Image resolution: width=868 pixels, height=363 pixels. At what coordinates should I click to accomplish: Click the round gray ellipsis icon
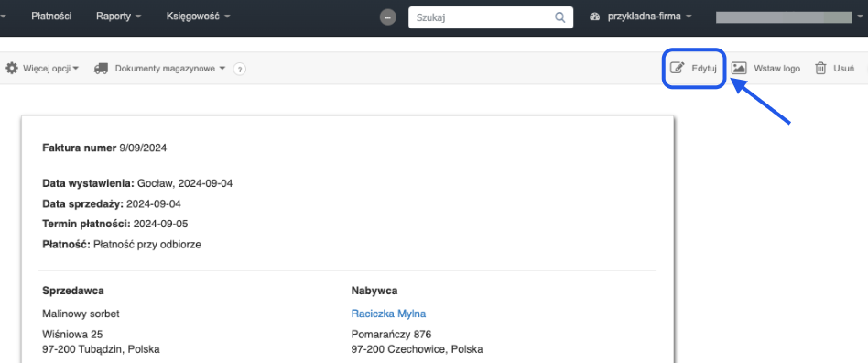[x=387, y=17]
